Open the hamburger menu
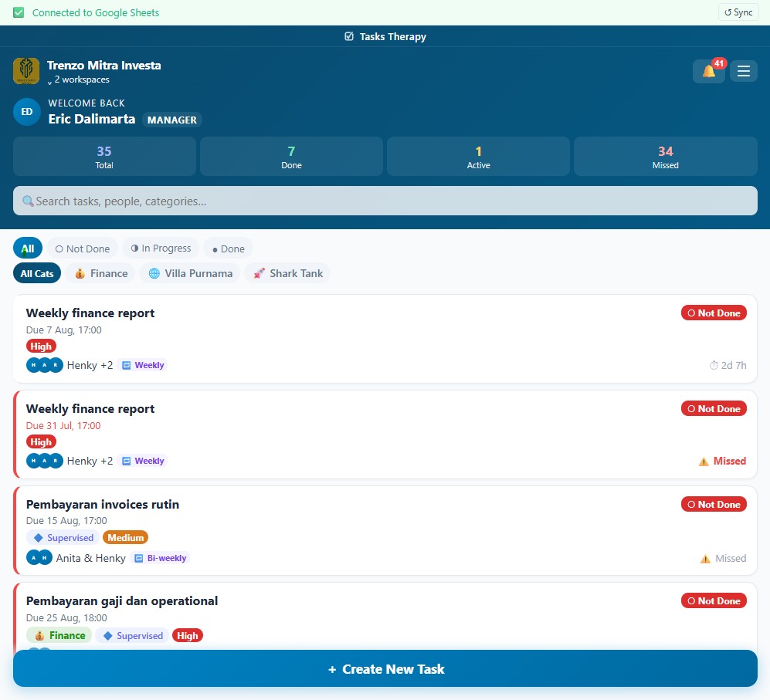 (744, 71)
